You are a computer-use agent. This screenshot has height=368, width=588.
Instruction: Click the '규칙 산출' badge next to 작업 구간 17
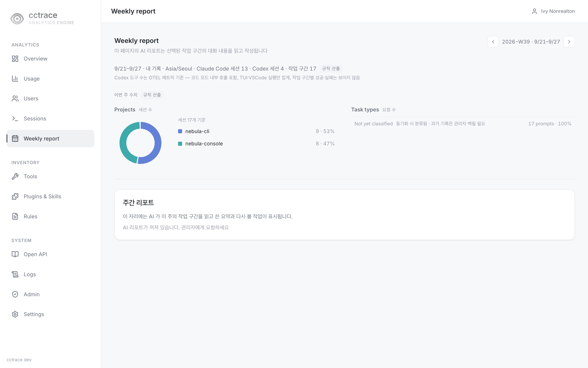point(331,69)
